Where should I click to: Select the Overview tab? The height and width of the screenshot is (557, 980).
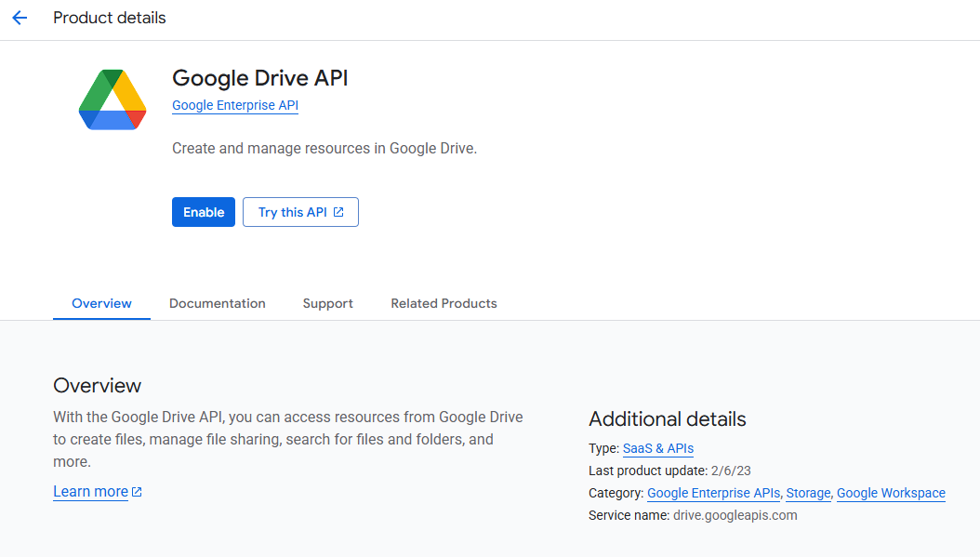(x=101, y=303)
